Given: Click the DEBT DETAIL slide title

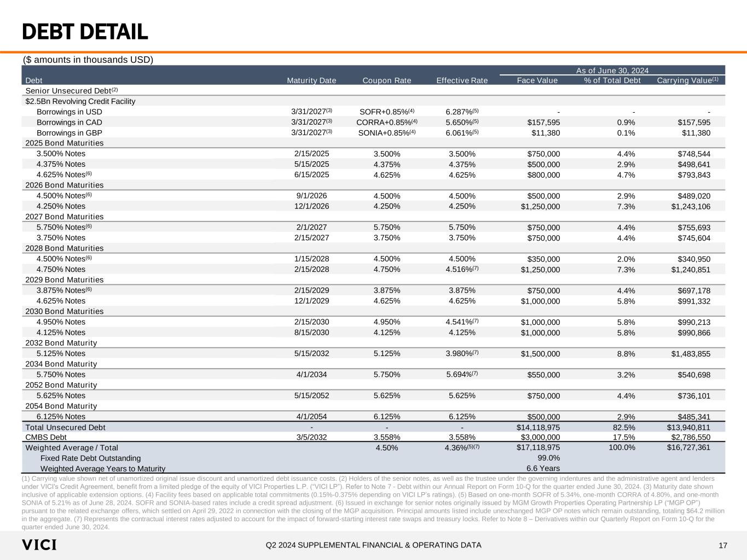Looking at the screenshot, I should click(85, 32).
